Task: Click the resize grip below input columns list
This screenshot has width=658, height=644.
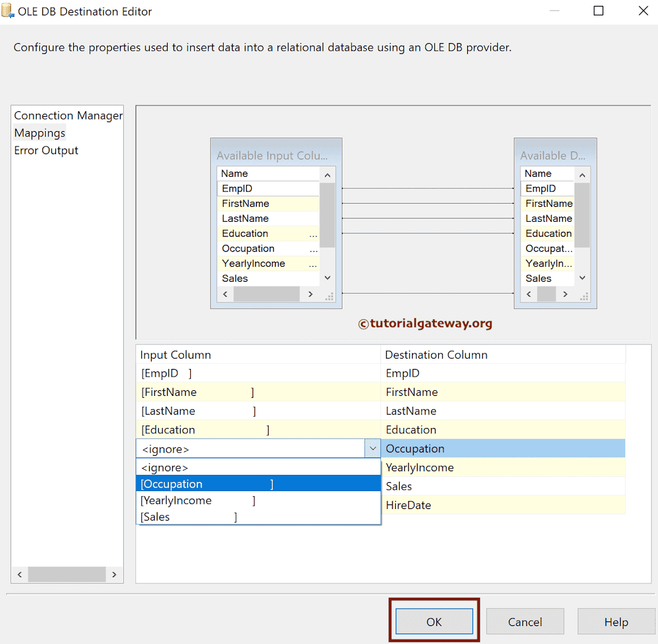Action: (329, 296)
